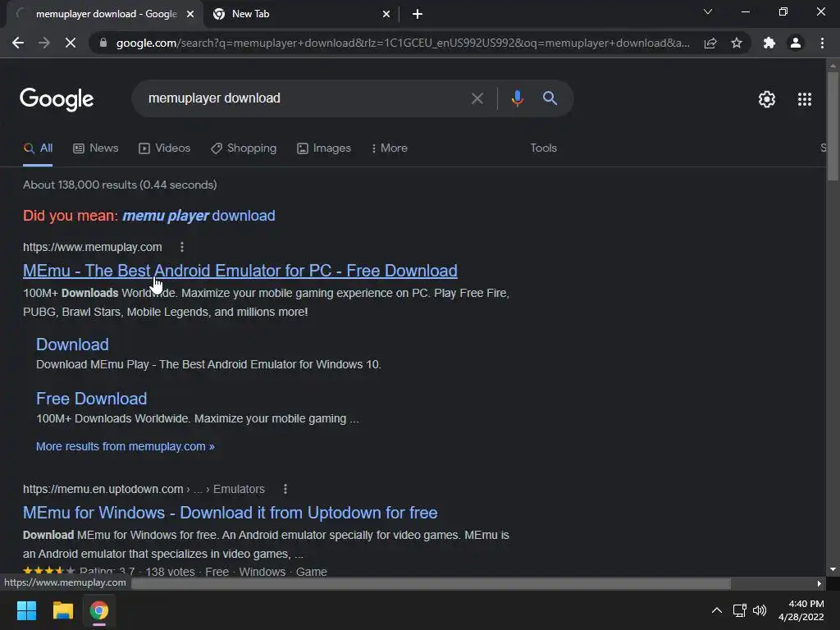The width and height of the screenshot is (840, 630).
Task: Open options for memuplay.com result
Action: pyautogui.click(x=182, y=247)
